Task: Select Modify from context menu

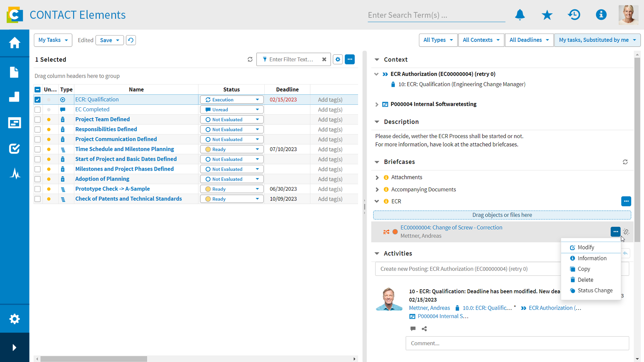Action: tap(591, 247)
